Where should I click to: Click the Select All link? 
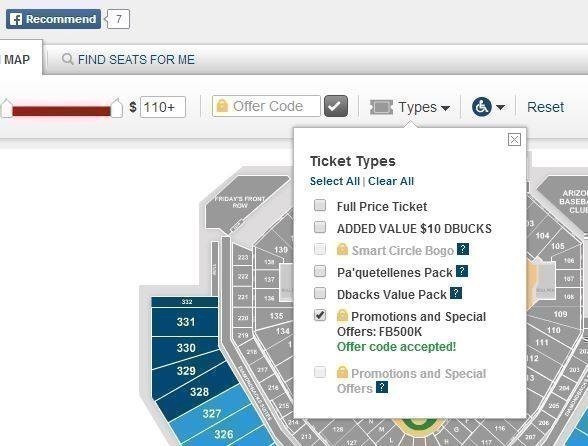pos(334,181)
